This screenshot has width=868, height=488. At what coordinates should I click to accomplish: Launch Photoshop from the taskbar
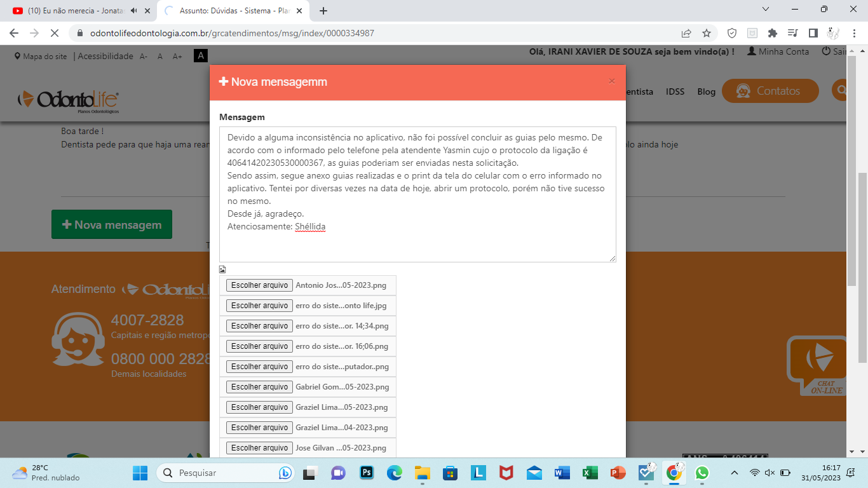[367, 473]
